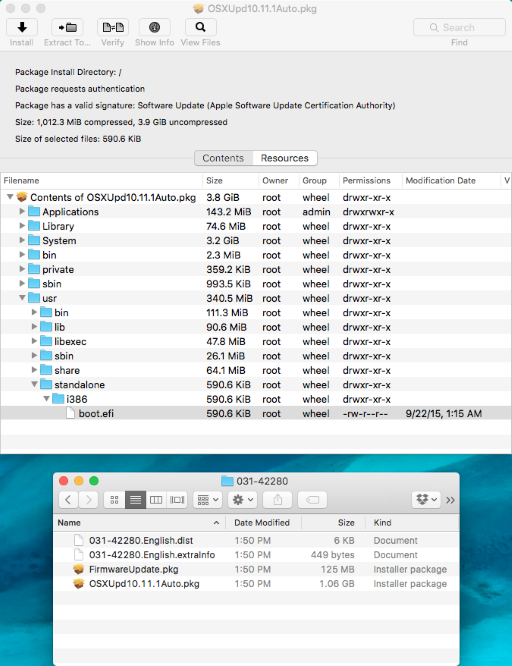Sort by Group column header

[319, 181]
